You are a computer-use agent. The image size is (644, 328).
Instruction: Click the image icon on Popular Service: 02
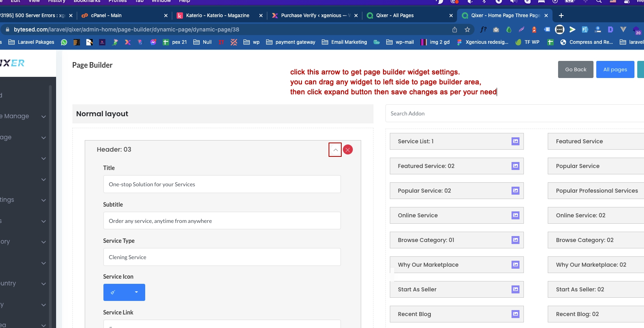coord(516,191)
